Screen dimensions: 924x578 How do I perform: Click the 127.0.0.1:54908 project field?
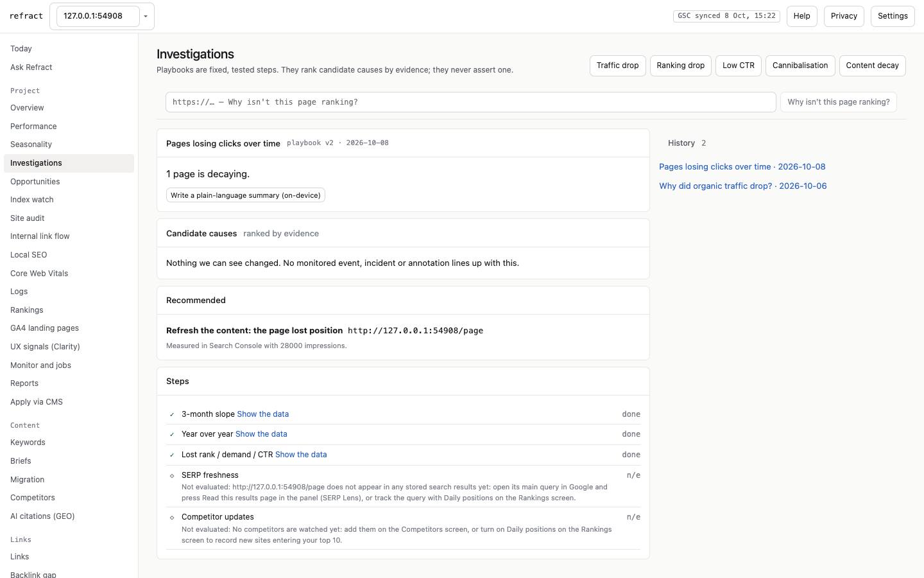98,16
